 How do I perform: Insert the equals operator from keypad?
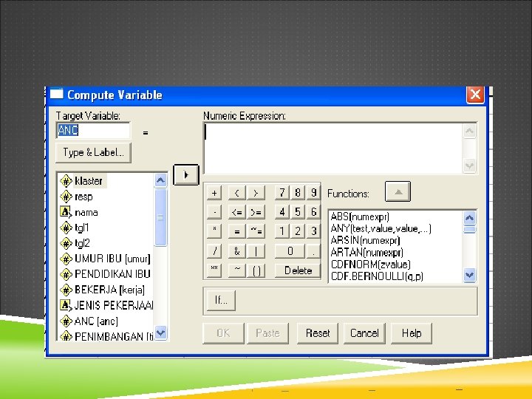tap(237, 231)
